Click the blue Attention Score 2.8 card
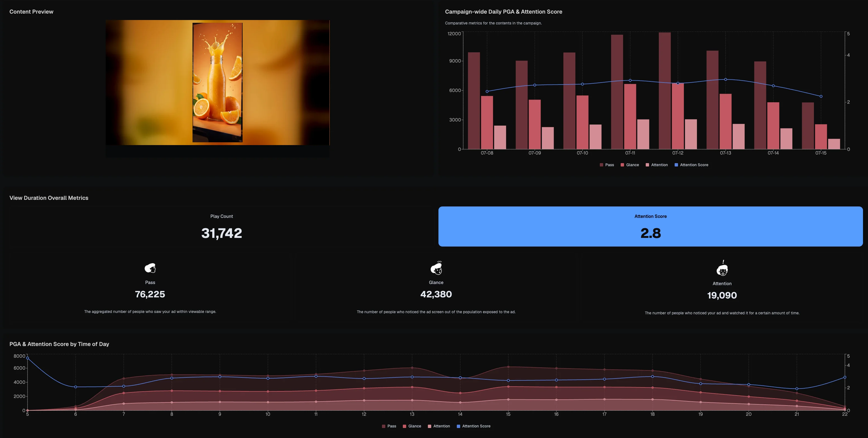The image size is (868, 438). [x=650, y=227]
